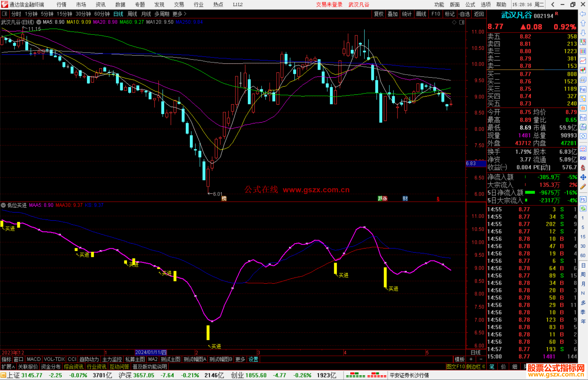Click the four-way move arrows icon
Viewport: 588px width, 380px height.
pos(583,177)
